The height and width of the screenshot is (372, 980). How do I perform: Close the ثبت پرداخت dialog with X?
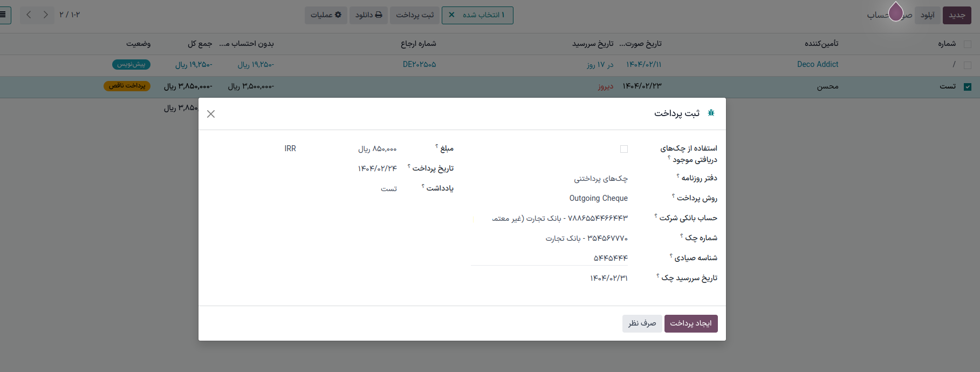211,114
